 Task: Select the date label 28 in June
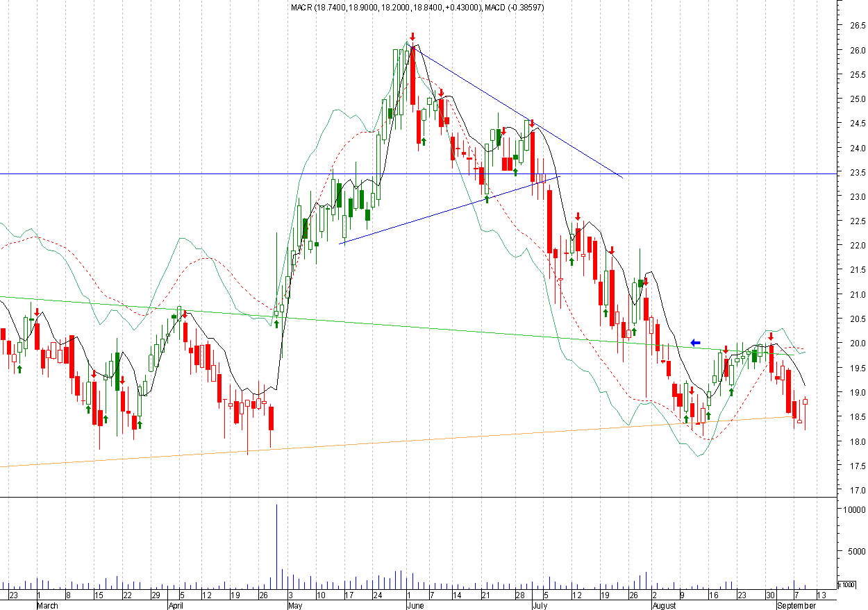pyautogui.click(x=519, y=595)
